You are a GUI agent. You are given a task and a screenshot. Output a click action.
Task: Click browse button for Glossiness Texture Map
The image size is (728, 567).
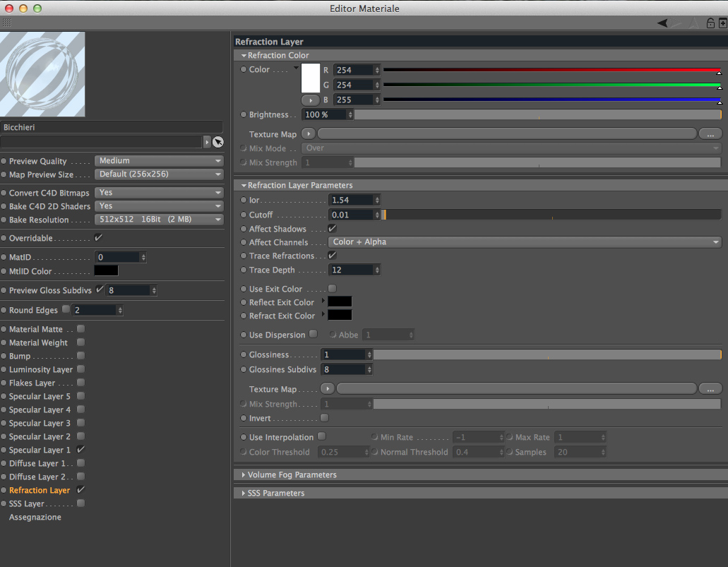click(x=710, y=388)
